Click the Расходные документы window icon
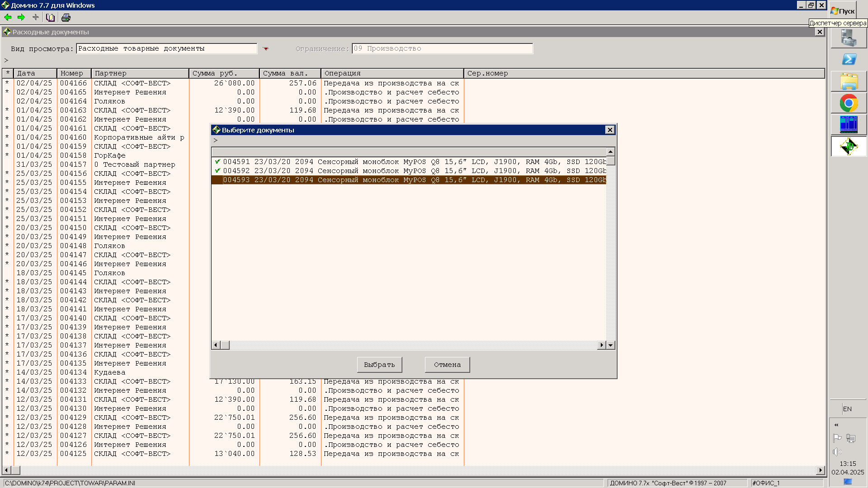The width and height of the screenshot is (868, 488). (x=7, y=32)
